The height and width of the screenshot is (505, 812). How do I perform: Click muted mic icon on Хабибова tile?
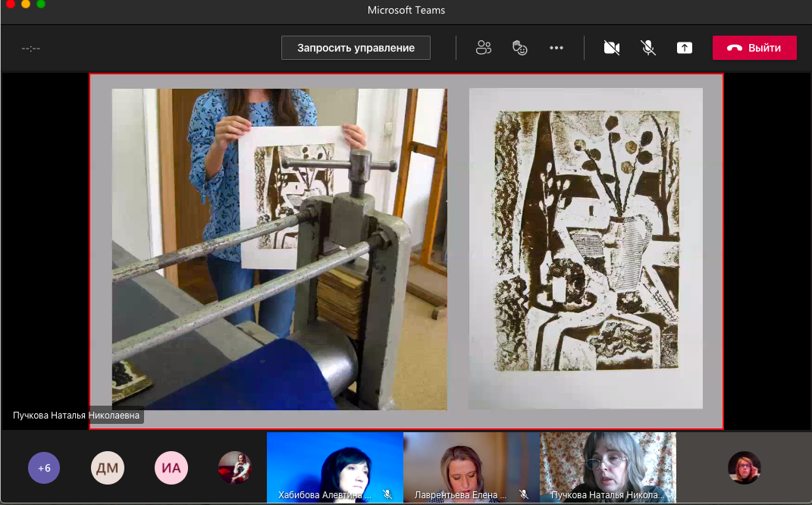click(387, 494)
